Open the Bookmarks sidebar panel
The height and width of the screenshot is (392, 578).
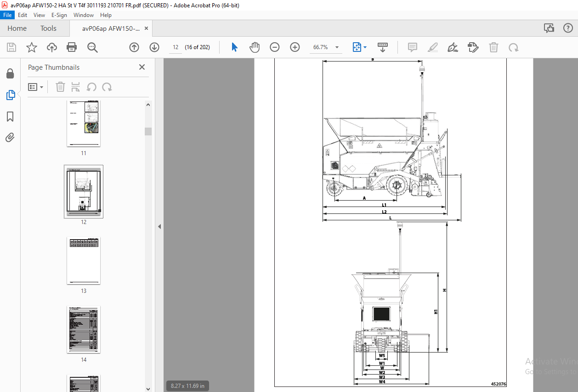pyautogui.click(x=10, y=117)
